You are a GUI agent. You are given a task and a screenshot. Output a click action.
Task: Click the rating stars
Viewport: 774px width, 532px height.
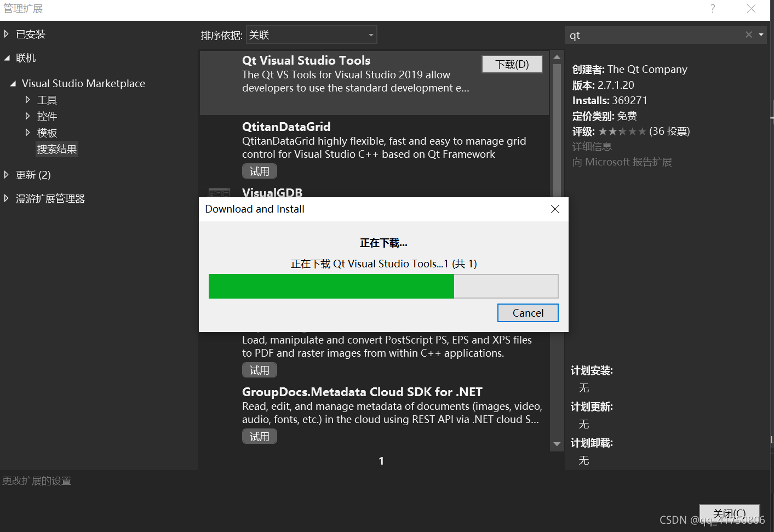coord(622,131)
